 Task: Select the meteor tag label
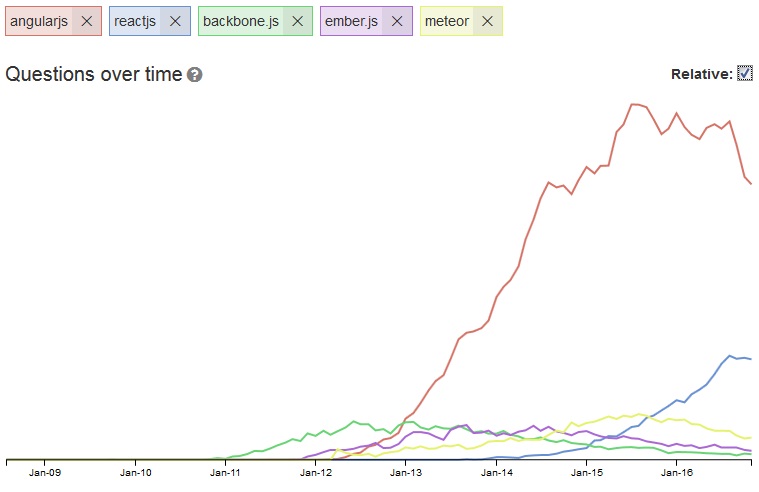447,21
